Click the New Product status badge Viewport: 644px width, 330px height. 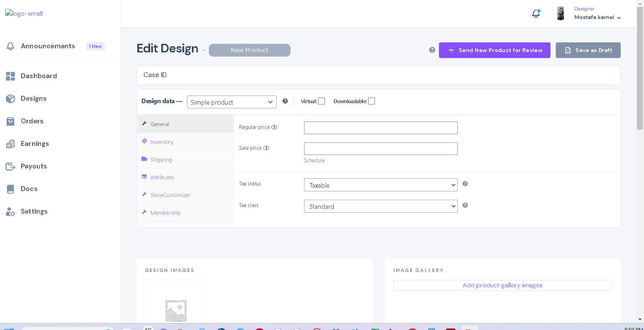(250, 50)
